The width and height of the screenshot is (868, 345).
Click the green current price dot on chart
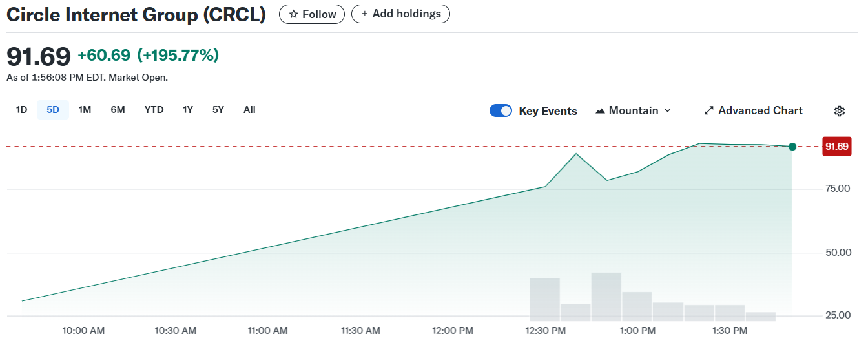(x=792, y=147)
